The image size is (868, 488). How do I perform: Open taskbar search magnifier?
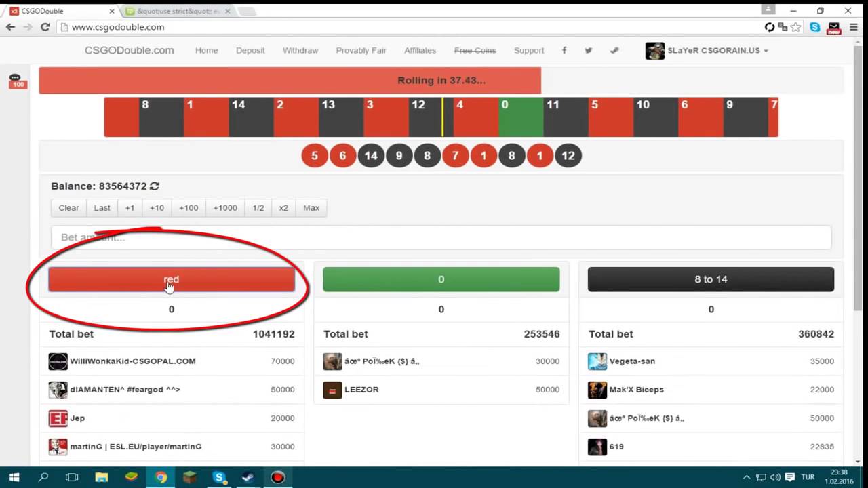pyautogui.click(x=43, y=477)
